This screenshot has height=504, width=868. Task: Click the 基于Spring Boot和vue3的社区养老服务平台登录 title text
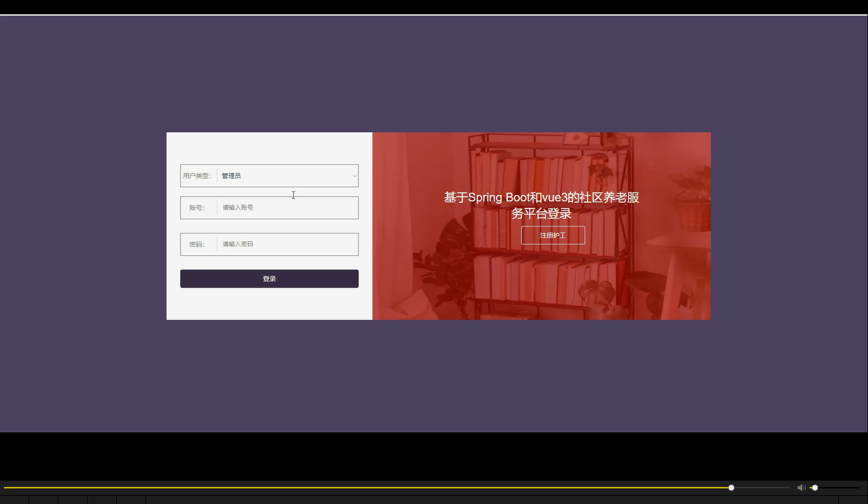pos(542,205)
